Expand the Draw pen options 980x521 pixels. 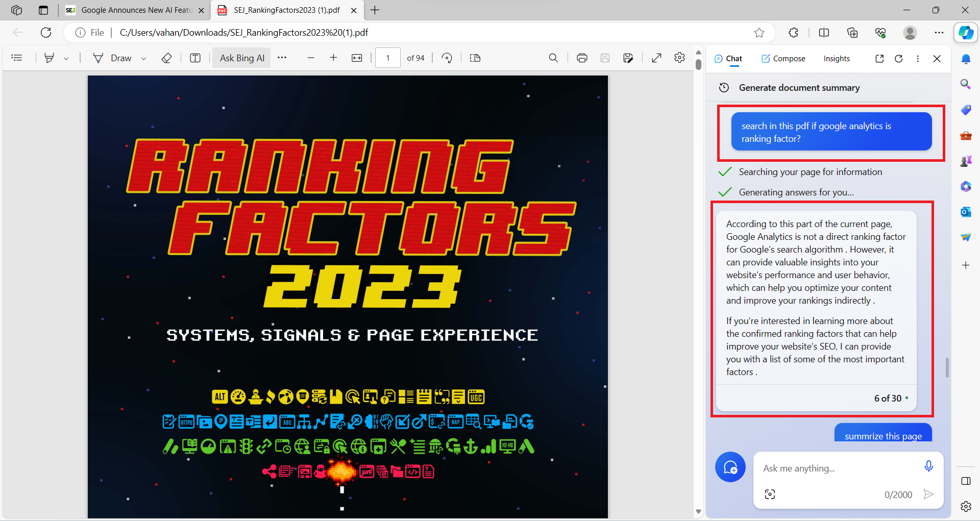(143, 58)
